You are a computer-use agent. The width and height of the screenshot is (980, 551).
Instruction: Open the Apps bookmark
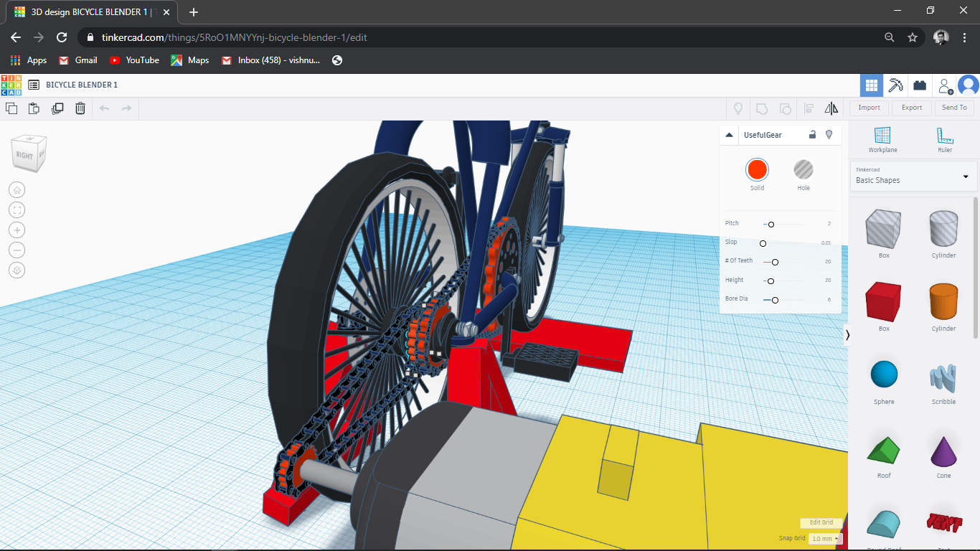coord(29,60)
